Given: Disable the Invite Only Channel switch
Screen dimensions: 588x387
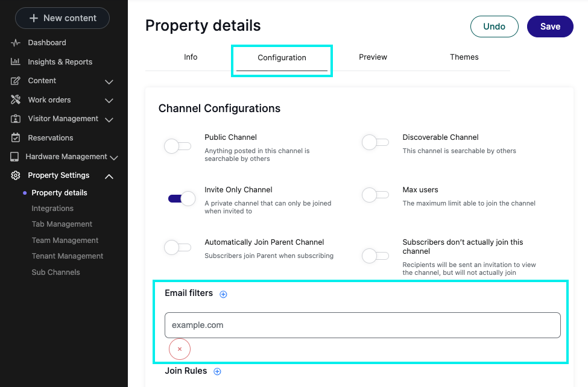Looking at the screenshot, I should pos(182,198).
